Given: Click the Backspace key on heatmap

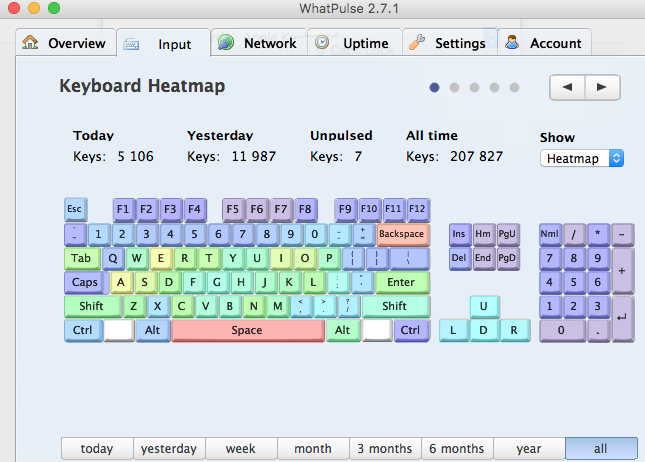Looking at the screenshot, I should [403, 234].
